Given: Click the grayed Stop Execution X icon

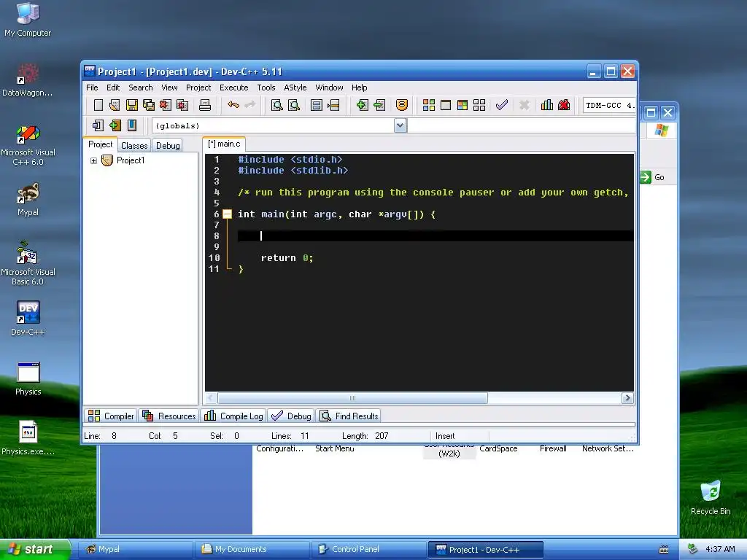Looking at the screenshot, I should point(524,105).
